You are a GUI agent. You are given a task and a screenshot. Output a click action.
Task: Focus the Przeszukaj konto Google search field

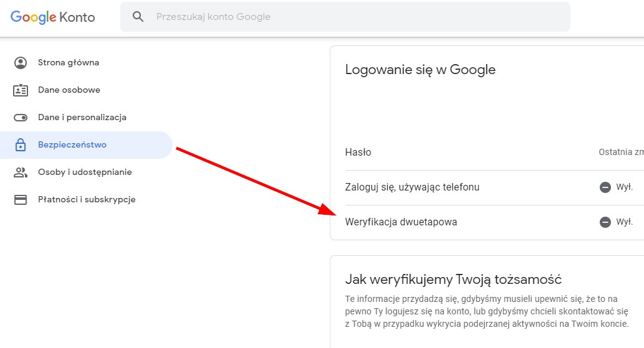(345, 17)
